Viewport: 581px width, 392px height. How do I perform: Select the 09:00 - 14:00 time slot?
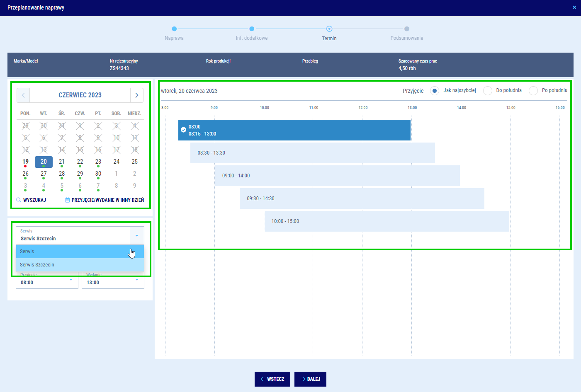click(337, 176)
